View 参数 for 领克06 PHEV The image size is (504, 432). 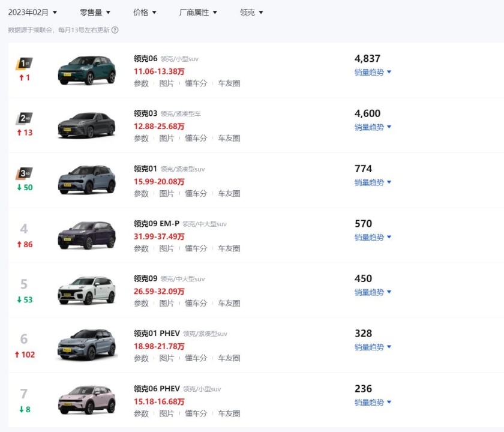coord(141,413)
